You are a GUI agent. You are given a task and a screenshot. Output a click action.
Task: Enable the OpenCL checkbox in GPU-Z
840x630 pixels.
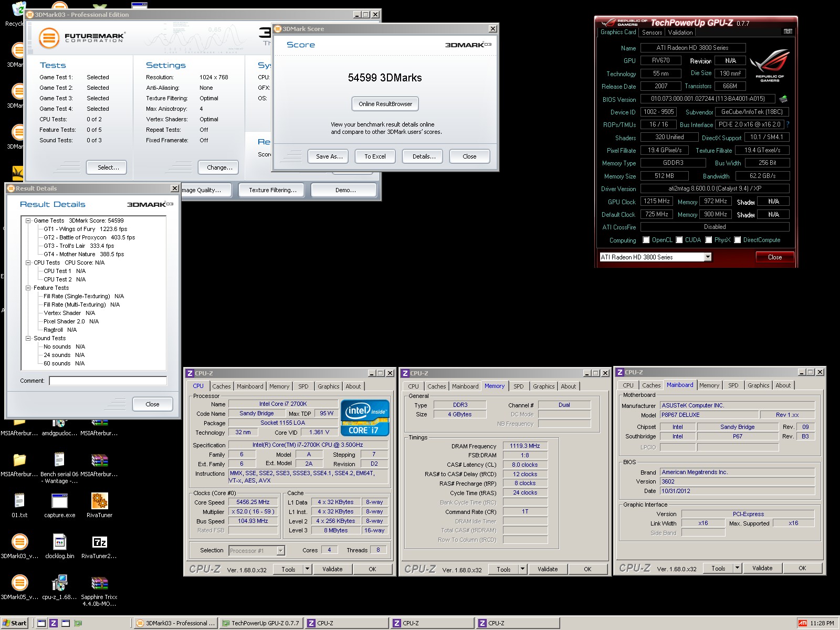tap(646, 240)
